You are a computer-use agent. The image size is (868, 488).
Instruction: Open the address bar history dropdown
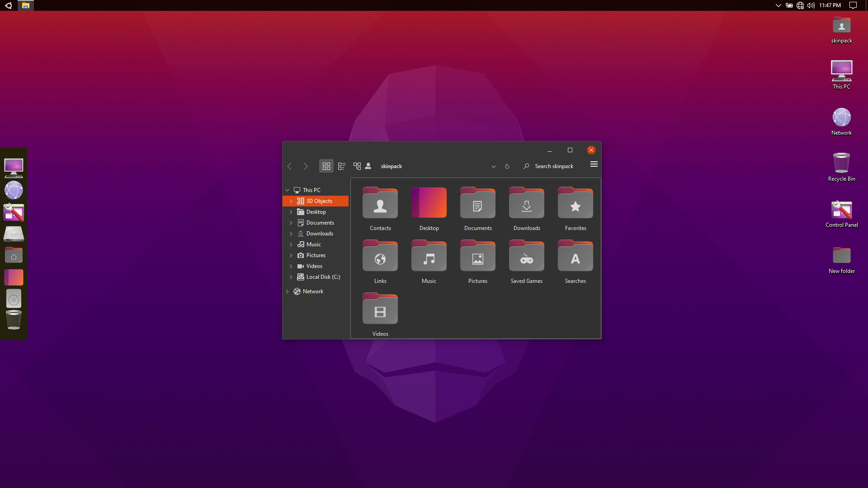(494, 167)
